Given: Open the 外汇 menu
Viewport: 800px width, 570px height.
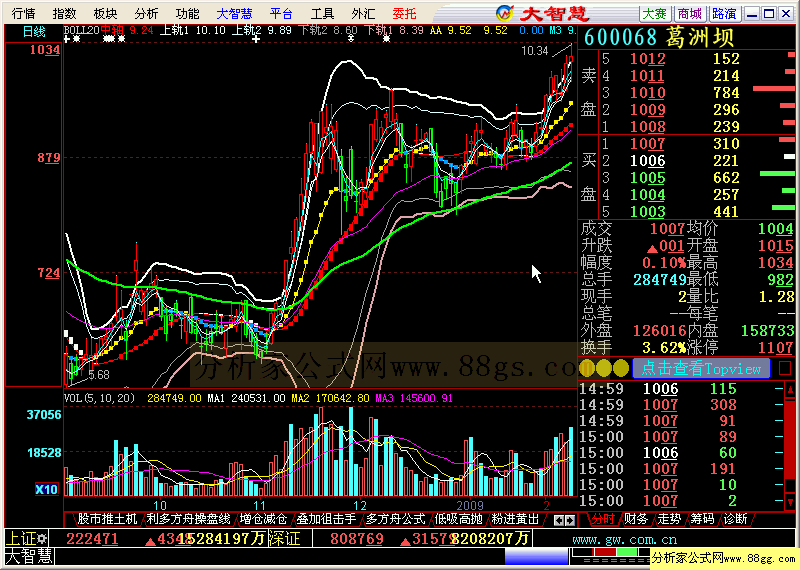Looking at the screenshot, I should click(x=363, y=13).
